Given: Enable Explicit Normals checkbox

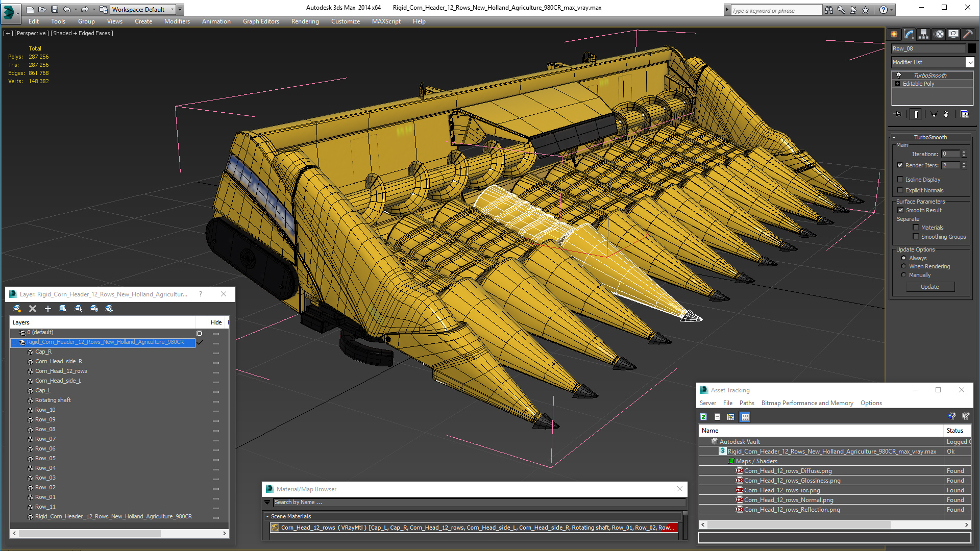Looking at the screenshot, I should [x=900, y=190].
